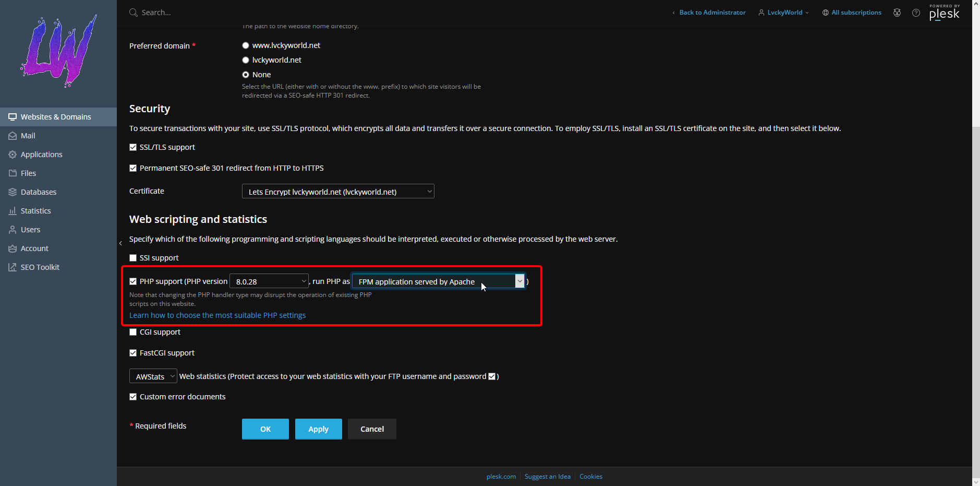The image size is (980, 486).
Task: Click the Plesk logo in top corner
Action: [x=944, y=13]
